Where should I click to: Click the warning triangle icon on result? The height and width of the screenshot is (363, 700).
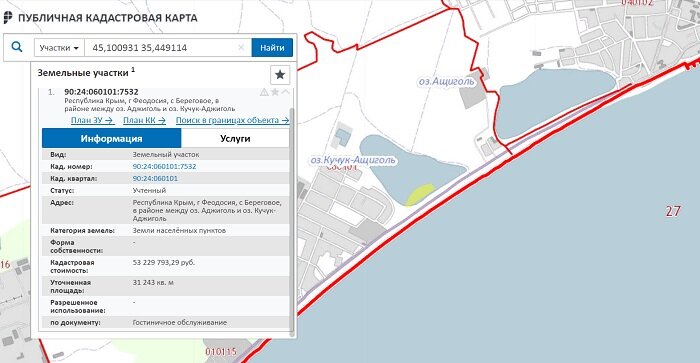coord(264,92)
